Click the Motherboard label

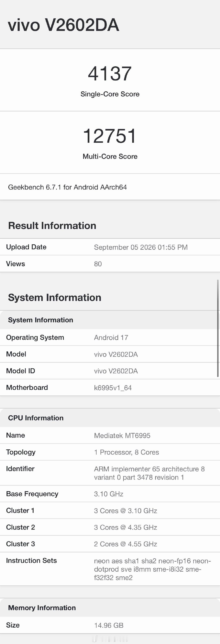click(27, 388)
